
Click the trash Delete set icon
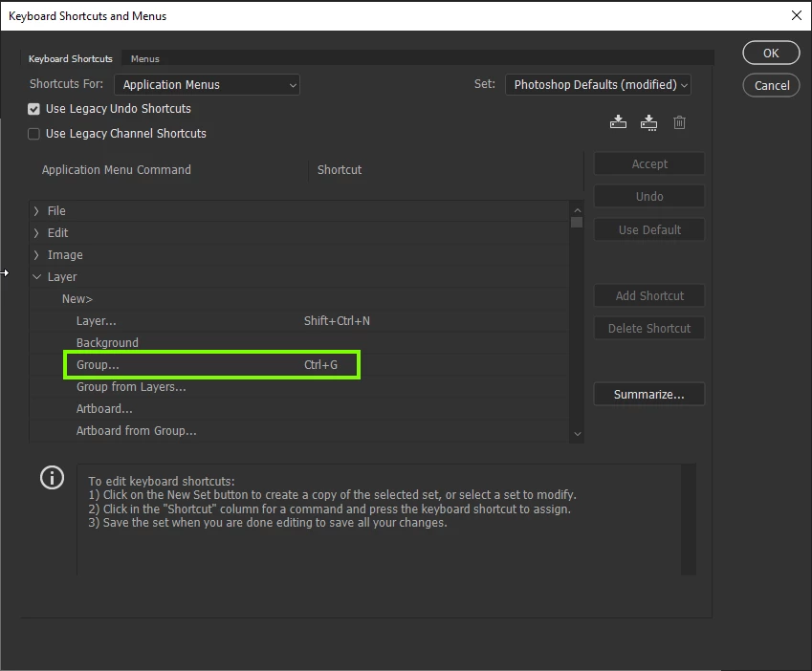point(679,122)
